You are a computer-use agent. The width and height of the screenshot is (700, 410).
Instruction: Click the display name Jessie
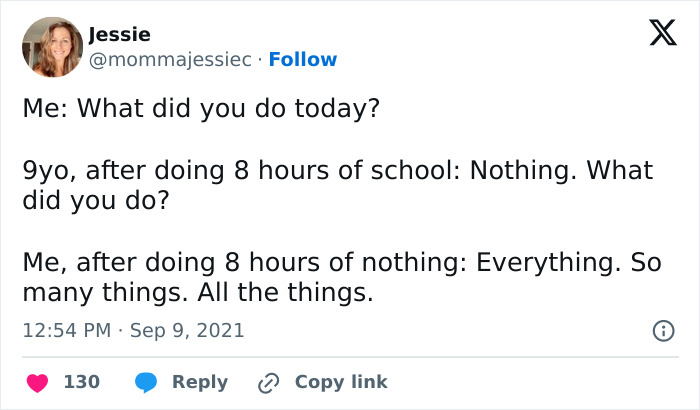119,35
